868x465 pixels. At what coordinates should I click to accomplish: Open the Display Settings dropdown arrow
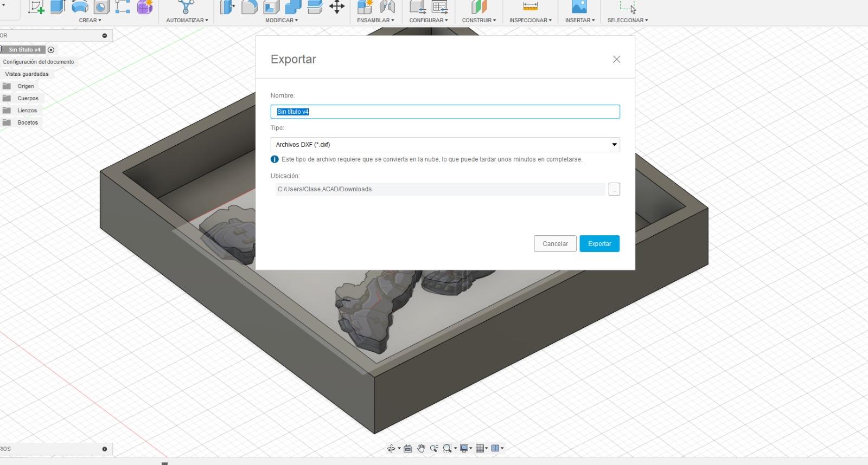click(x=471, y=448)
